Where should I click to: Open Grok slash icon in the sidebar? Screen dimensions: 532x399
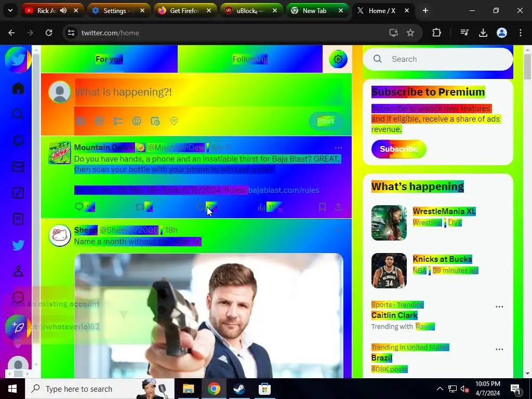tap(18, 193)
